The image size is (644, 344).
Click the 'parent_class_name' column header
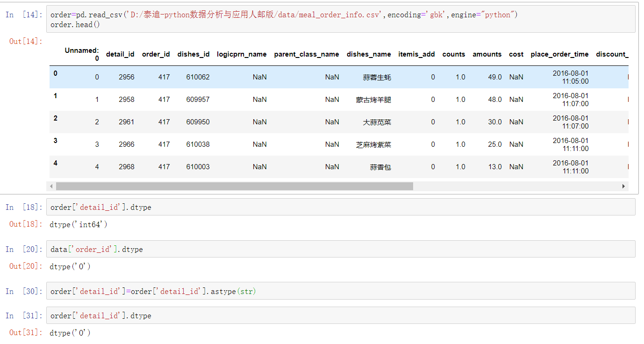tap(307, 54)
